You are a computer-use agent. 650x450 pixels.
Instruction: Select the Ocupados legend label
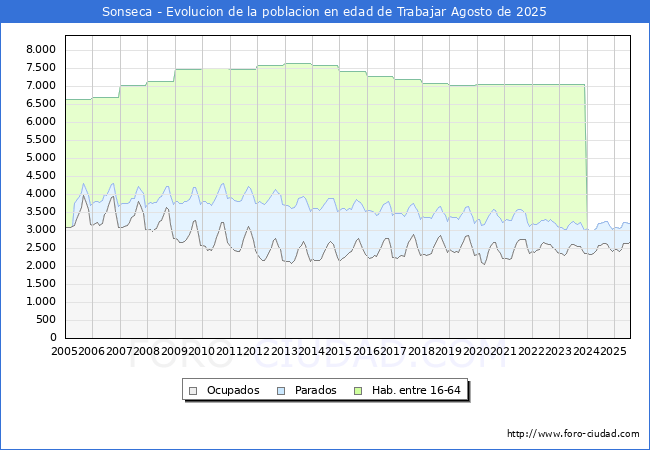(x=231, y=390)
